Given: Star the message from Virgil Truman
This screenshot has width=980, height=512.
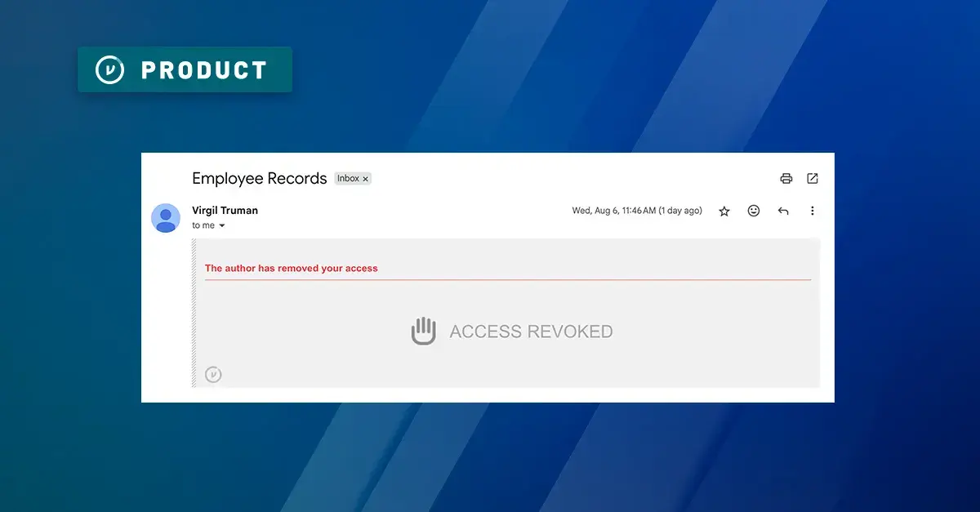Looking at the screenshot, I should pos(724,211).
